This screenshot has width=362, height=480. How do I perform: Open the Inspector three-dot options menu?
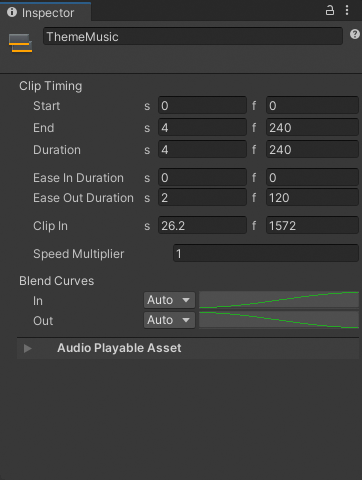(x=347, y=10)
